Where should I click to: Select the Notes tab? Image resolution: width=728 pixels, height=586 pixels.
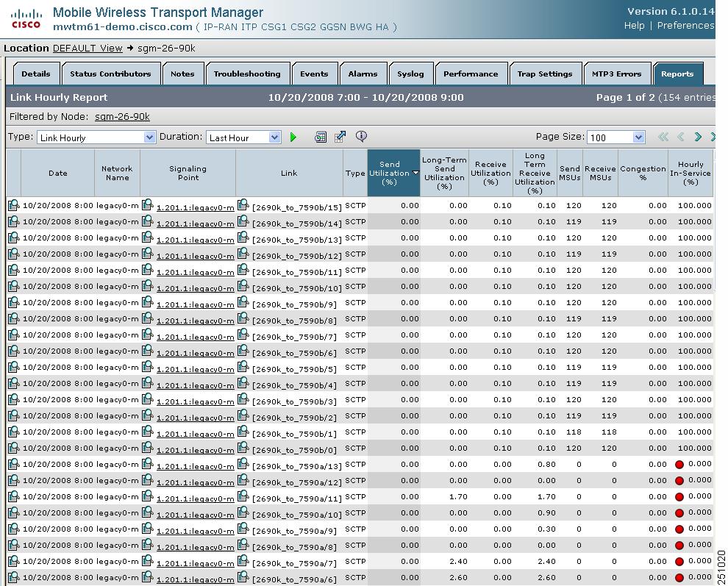182,74
